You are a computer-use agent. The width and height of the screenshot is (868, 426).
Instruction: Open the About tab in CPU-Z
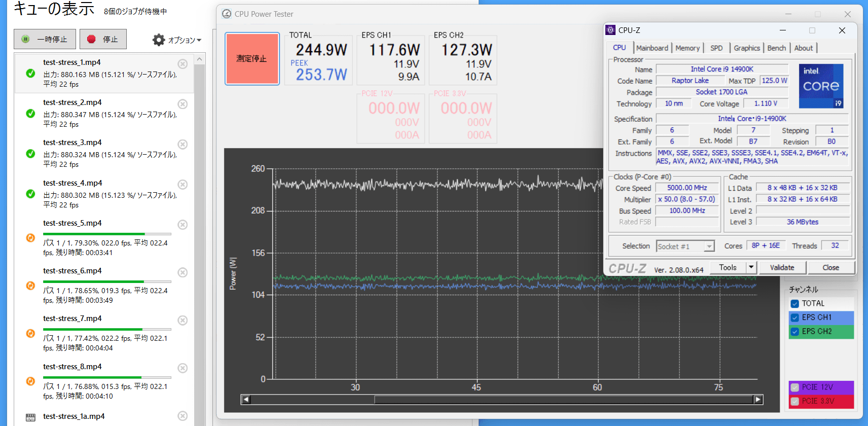point(803,48)
